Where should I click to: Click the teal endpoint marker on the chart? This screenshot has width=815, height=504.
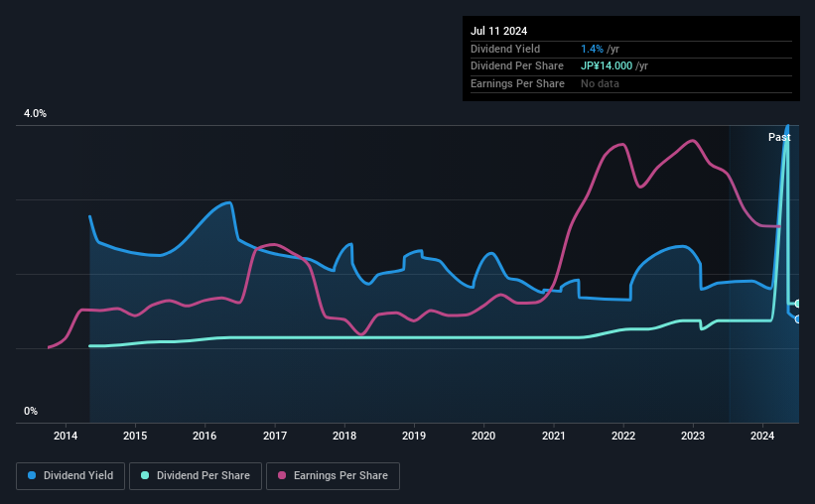click(798, 304)
